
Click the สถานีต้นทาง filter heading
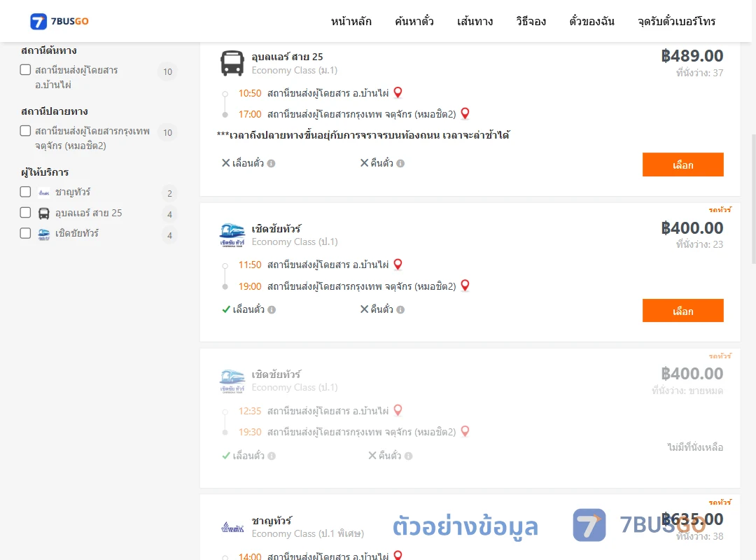point(49,50)
